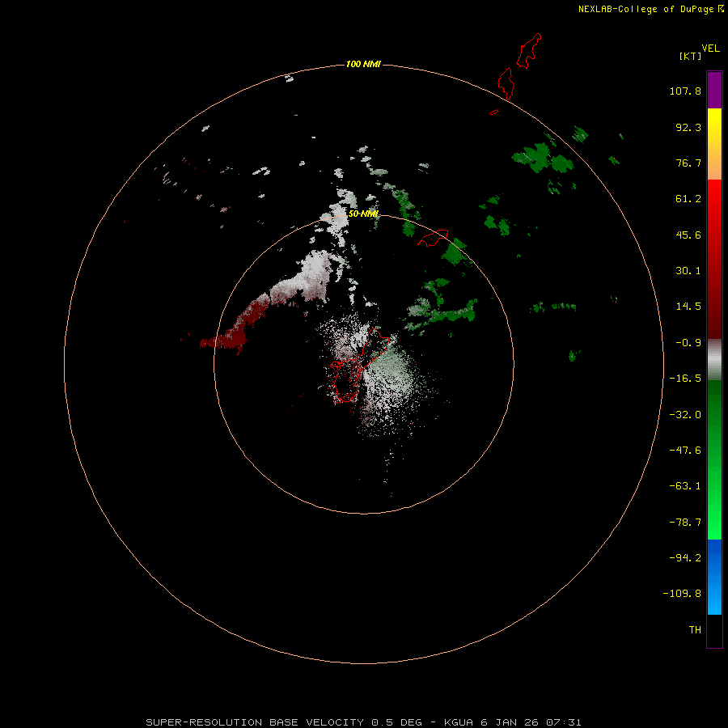Click the -32.0 velocity scale value
This screenshot has width=728, height=728.
pos(685,415)
